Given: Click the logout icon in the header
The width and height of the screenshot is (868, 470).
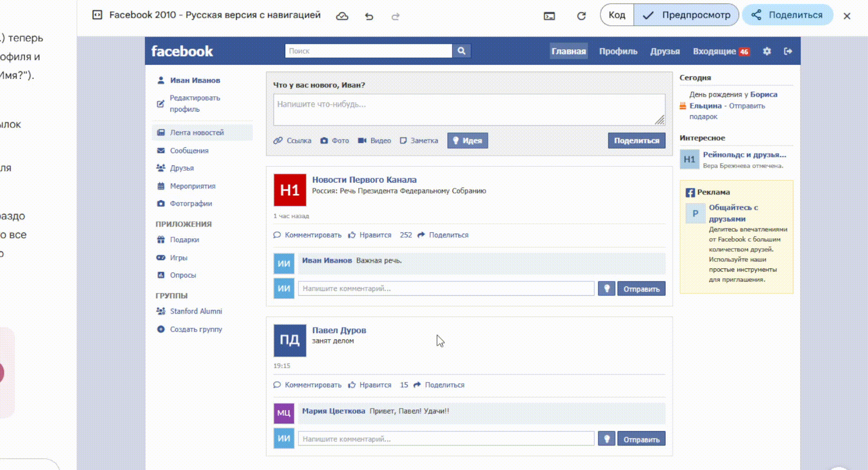Looking at the screenshot, I should pyautogui.click(x=788, y=51).
